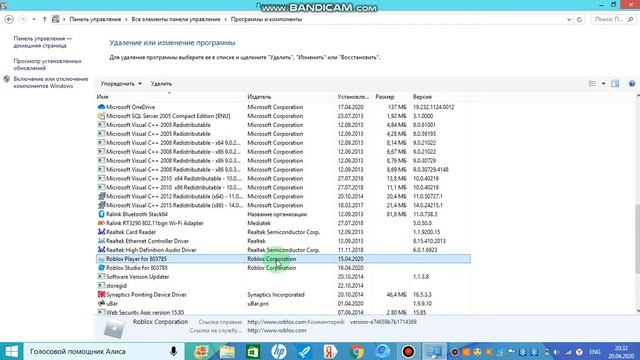Select storegid entry

(x=283, y=286)
